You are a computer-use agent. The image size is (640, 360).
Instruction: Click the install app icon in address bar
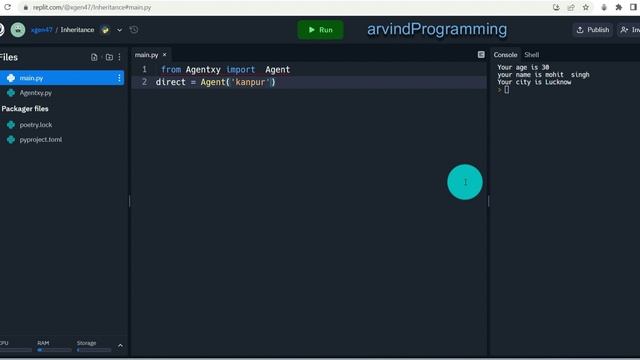[556, 7]
